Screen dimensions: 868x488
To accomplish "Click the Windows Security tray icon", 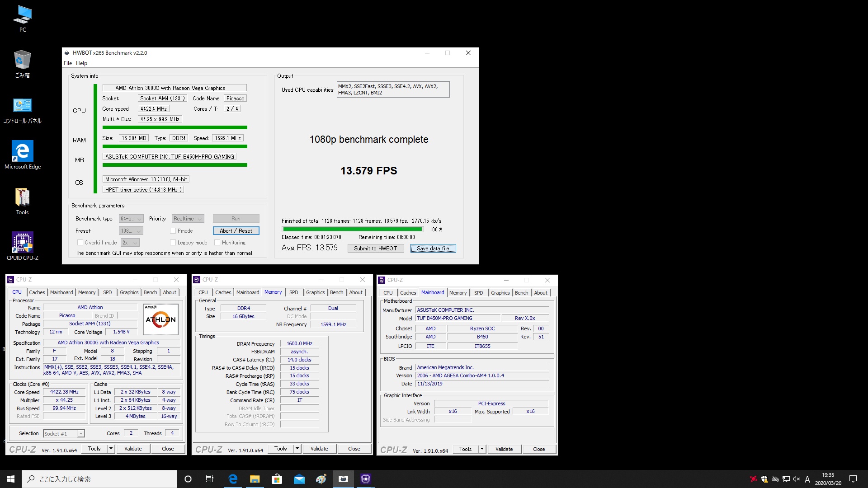I will tap(764, 479).
